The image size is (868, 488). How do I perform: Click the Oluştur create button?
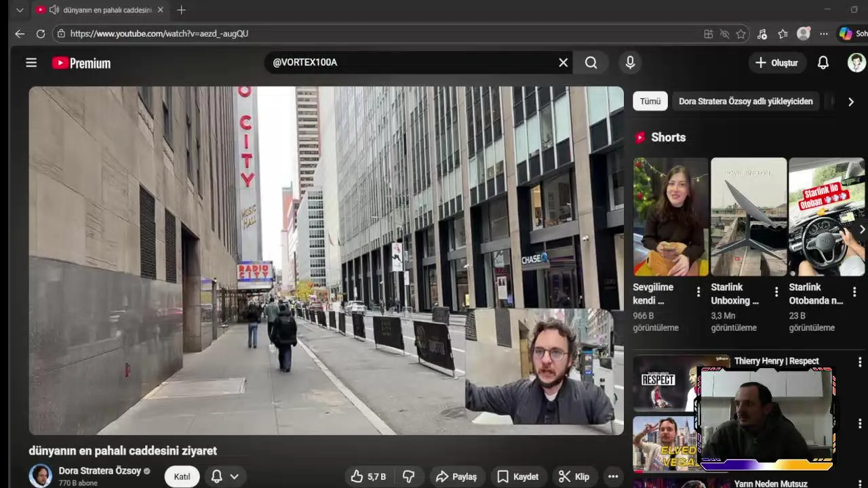(x=777, y=62)
